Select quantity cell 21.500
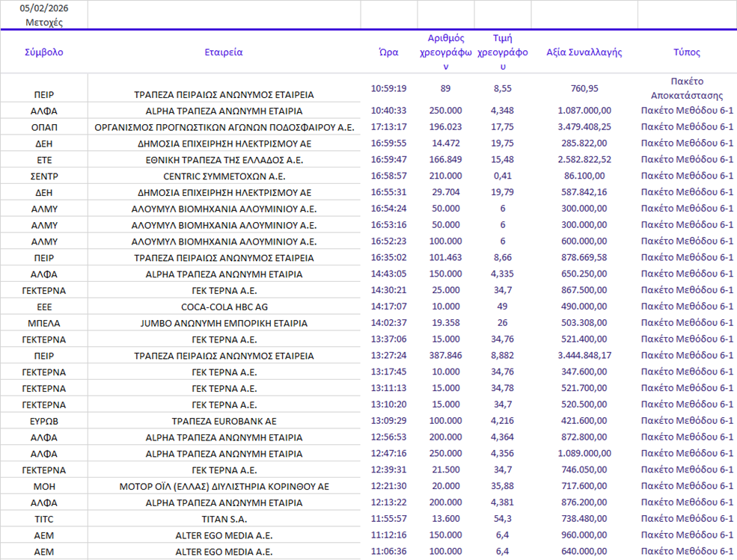Viewport: 737px width, 560px height. [446, 470]
